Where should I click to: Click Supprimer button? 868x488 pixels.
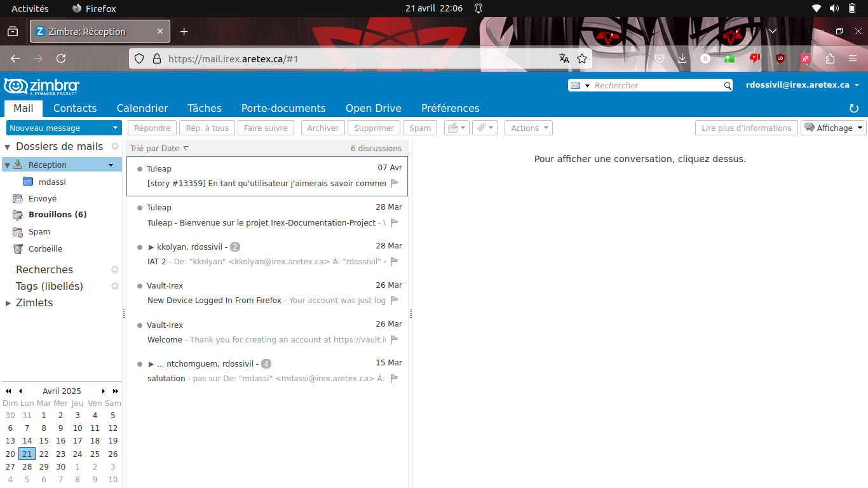click(374, 128)
